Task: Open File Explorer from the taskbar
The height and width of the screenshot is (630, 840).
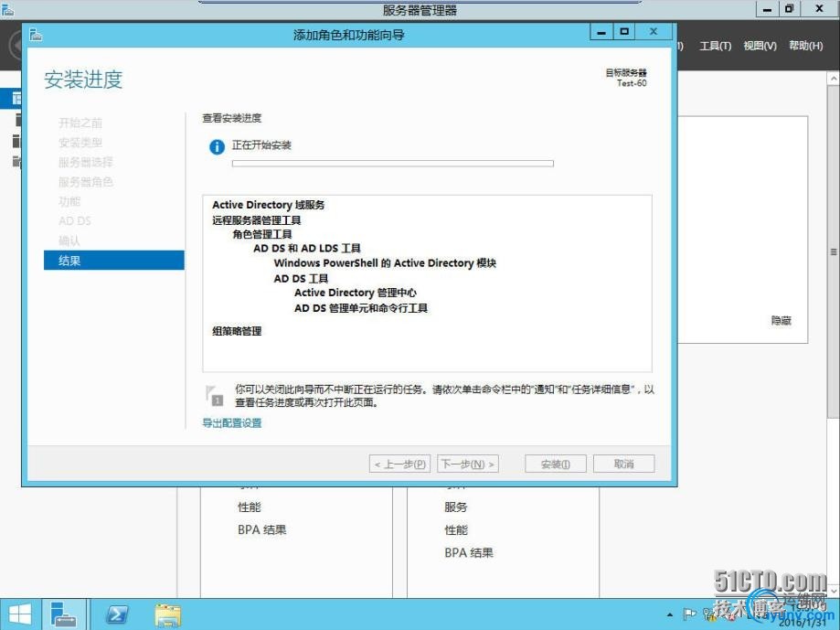Action: [167, 615]
